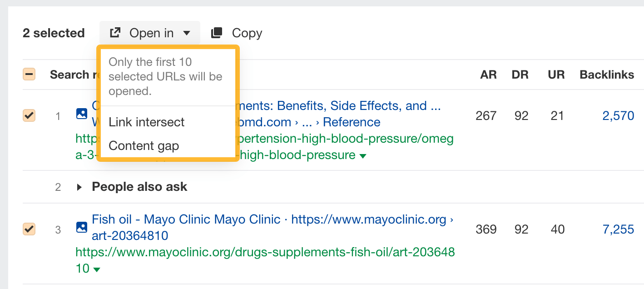This screenshot has height=289, width=644.
Task: Uncheck the first search result checkbox
Action: pyautogui.click(x=29, y=115)
